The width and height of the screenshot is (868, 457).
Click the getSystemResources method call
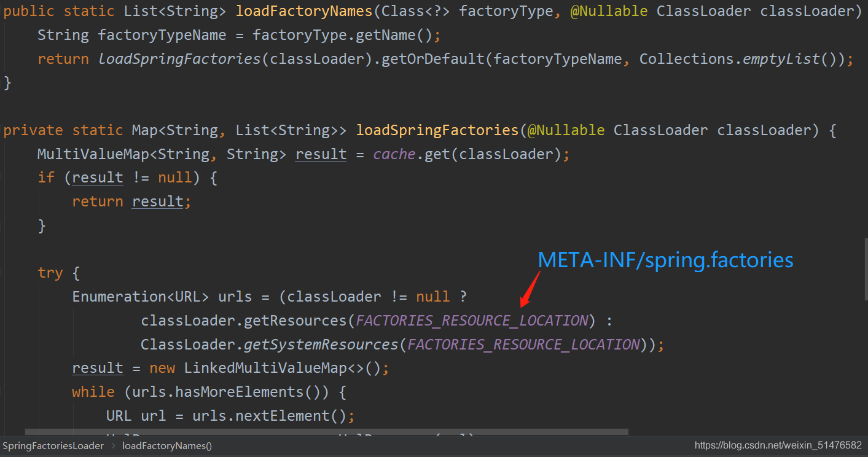321,345
